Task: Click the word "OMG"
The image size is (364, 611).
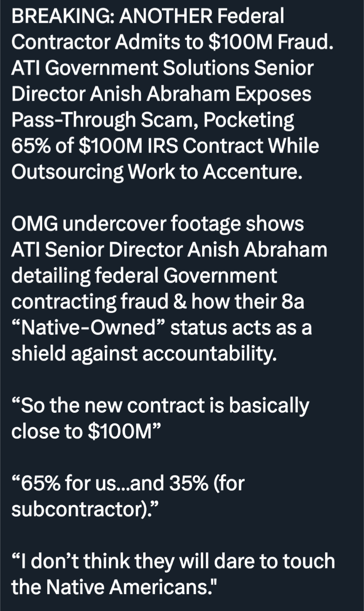Action: click(35, 224)
